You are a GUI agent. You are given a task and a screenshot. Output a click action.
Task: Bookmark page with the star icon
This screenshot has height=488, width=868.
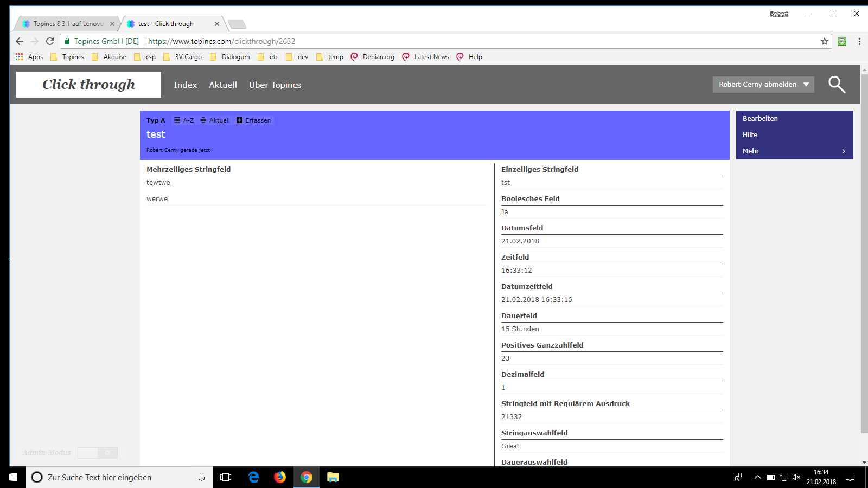click(x=825, y=41)
